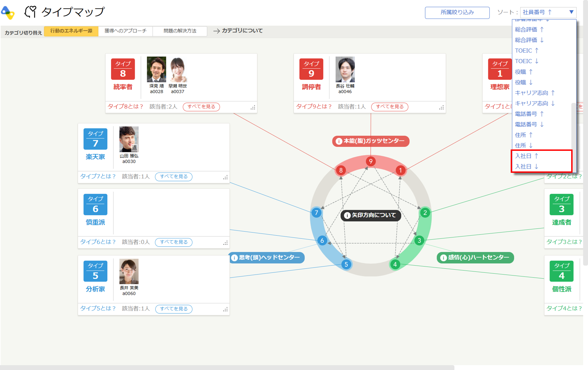Switch to 獲得へのアプローチ category tab
Screen dimensions: 588x370
(x=125, y=31)
